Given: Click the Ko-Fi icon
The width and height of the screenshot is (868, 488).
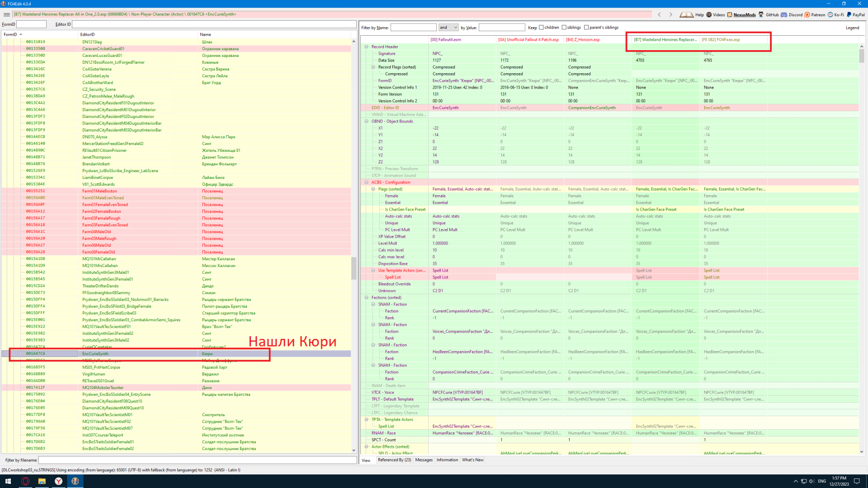Looking at the screenshot, I should (830, 14).
